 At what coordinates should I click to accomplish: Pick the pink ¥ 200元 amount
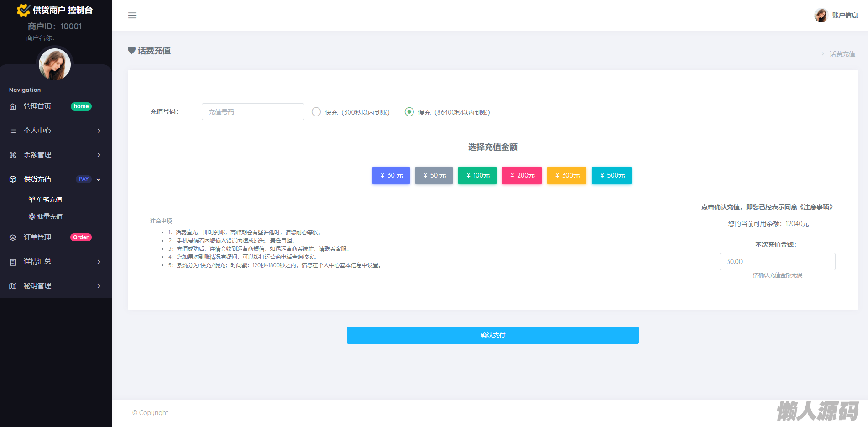tap(522, 175)
